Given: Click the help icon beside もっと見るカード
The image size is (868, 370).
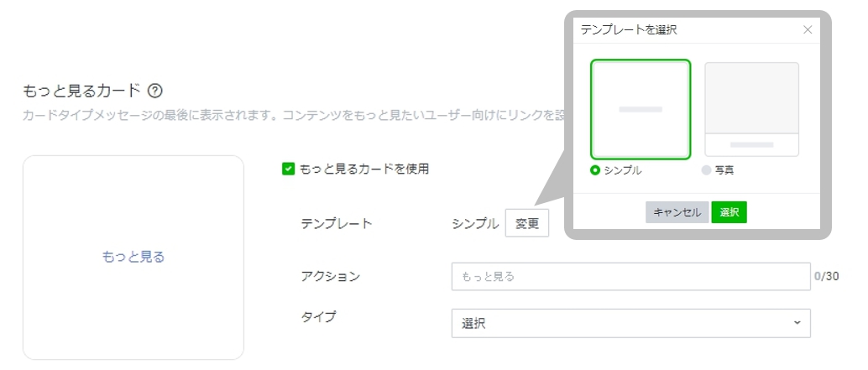Looking at the screenshot, I should [x=154, y=91].
